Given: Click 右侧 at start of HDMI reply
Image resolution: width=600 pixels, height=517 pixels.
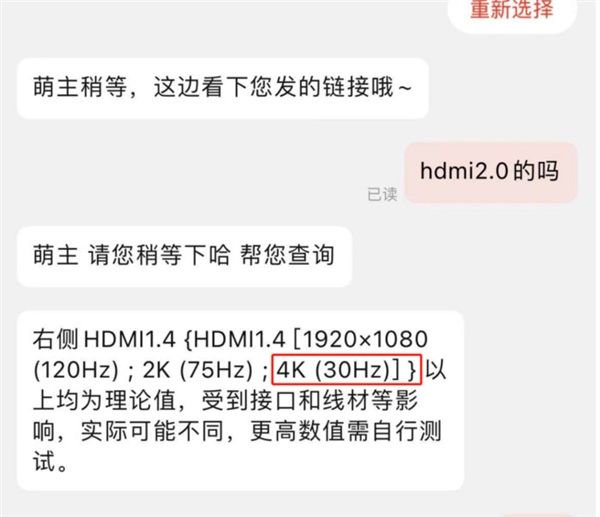Looking at the screenshot, I should click(55, 339).
